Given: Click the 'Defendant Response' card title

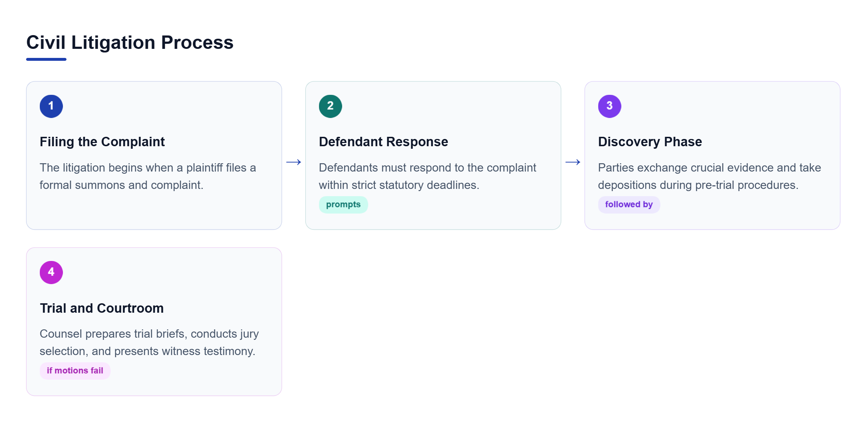Looking at the screenshot, I should pyautogui.click(x=383, y=142).
